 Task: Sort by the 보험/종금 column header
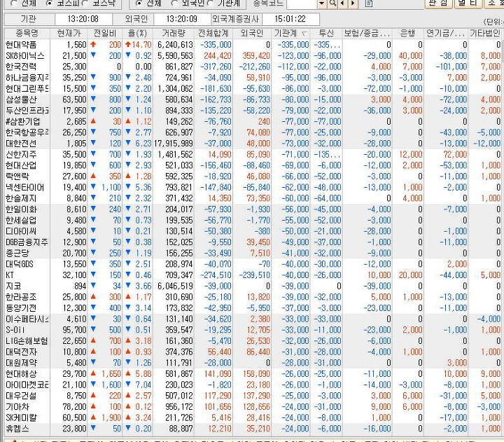click(x=367, y=33)
